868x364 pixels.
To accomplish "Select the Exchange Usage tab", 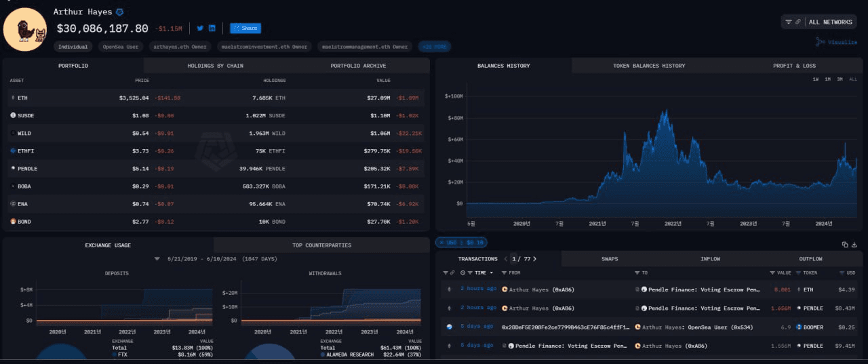I will (x=108, y=245).
